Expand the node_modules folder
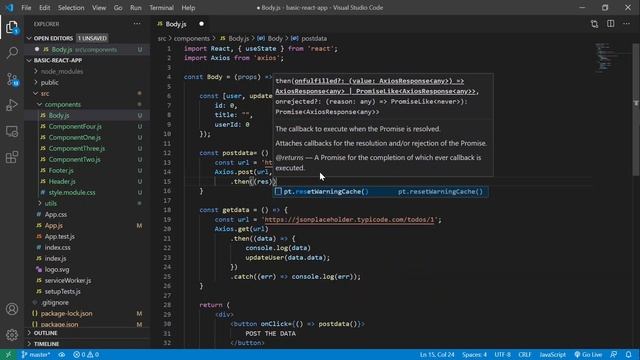 coord(36,71)
